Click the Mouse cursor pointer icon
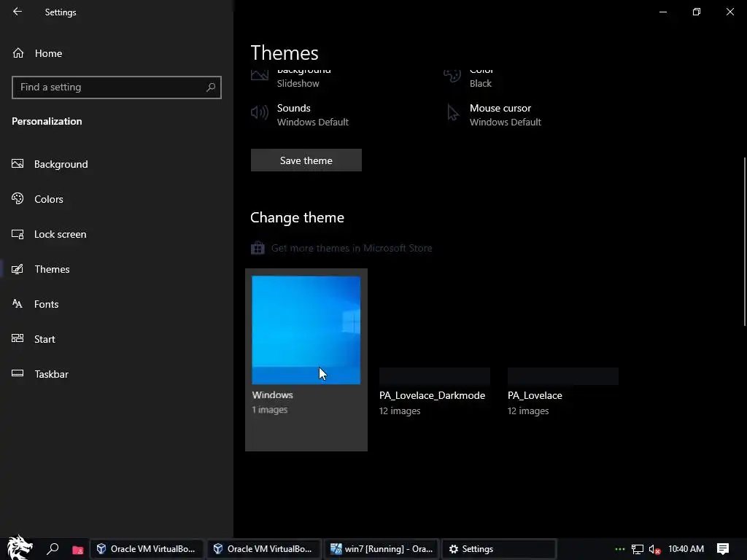The width and height of the screenshot is (747, 560). 452,113
